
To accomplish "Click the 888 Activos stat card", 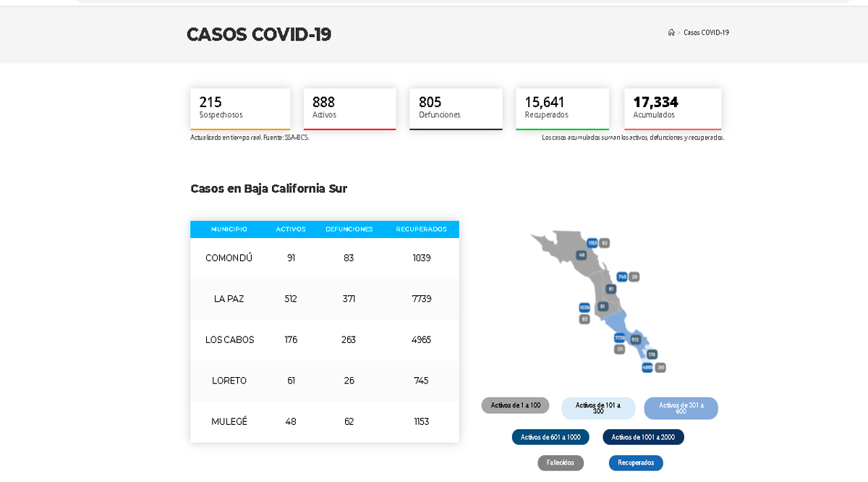I will (x=349, y=109).
